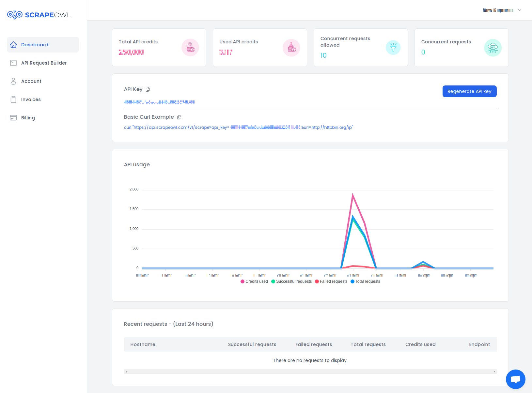This screenshot has height=393, width=532.
Task: Click the ScrapeOwl logo
Action: tap(39, 15)
